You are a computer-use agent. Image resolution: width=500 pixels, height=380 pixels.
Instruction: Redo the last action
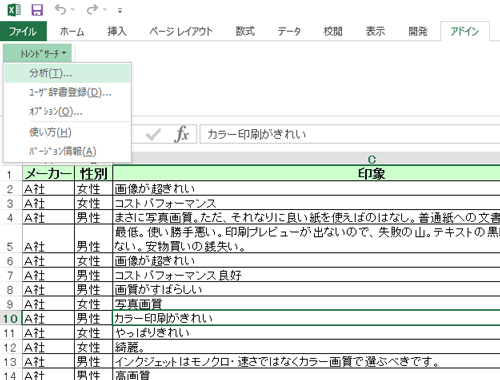(x=92, y=10)
